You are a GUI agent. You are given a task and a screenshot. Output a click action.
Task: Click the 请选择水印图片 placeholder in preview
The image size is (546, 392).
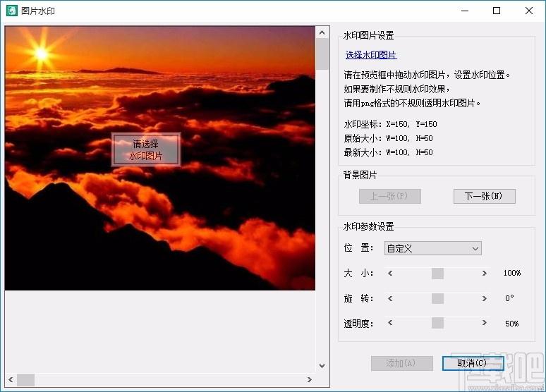click(x=146, y=149)
